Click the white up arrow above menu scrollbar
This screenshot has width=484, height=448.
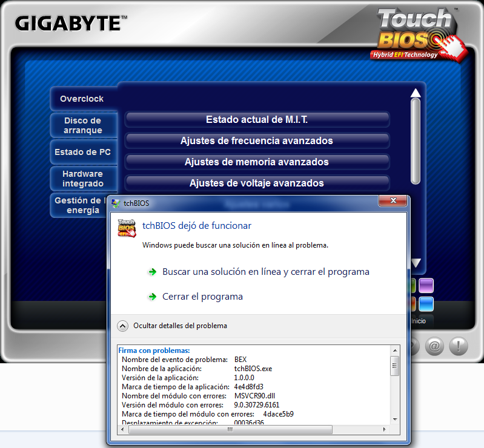(416, 93)
